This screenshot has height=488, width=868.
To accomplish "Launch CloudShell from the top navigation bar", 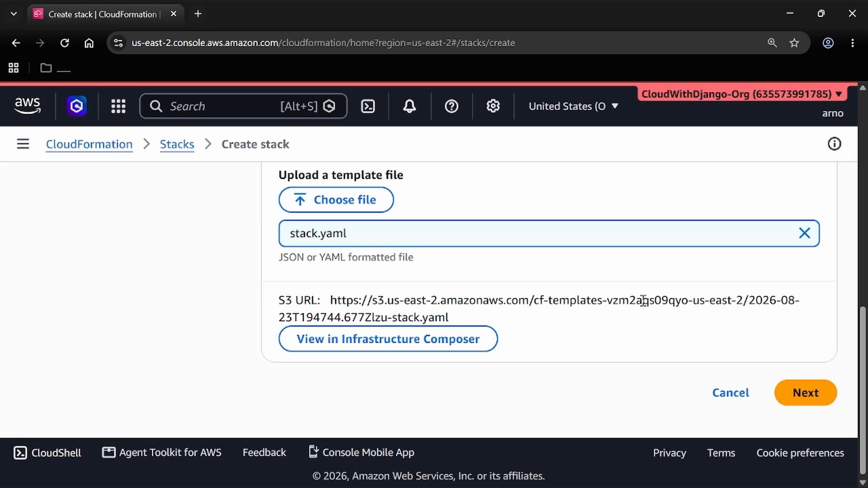I will [x=368, y=106].
